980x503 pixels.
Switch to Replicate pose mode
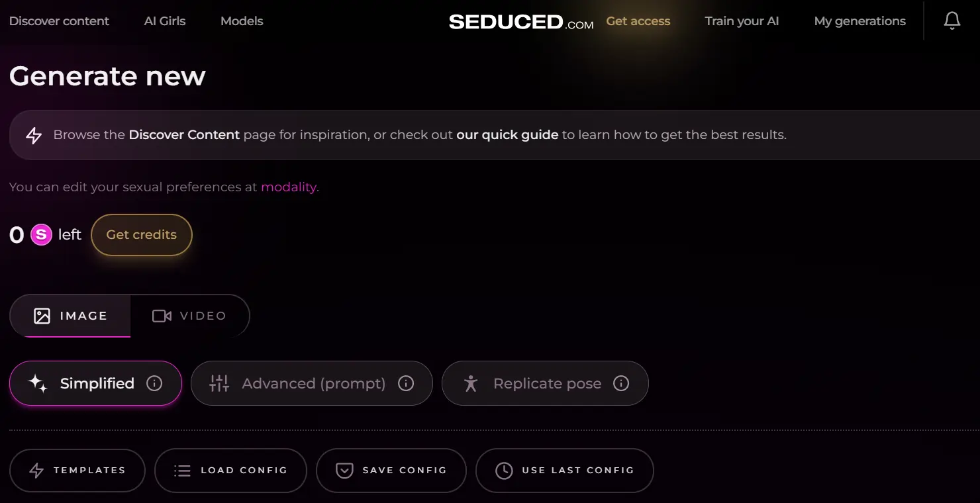[x=545, y=383]
